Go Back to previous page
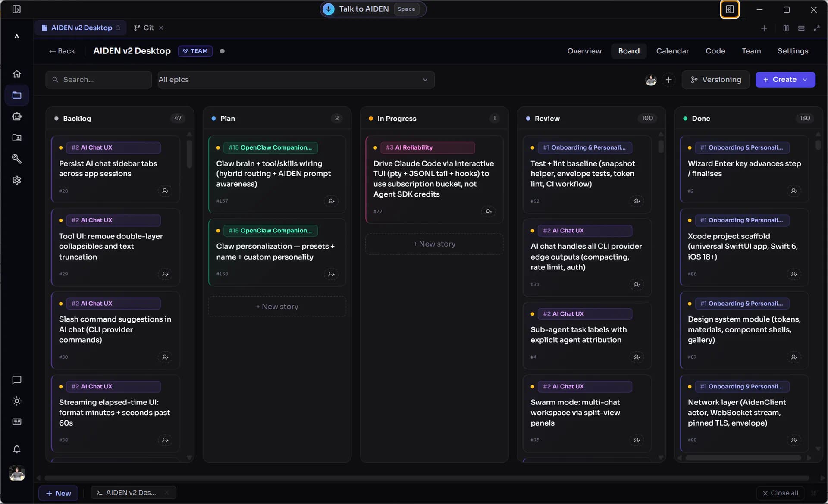Viewport: 828px width, 504px height. (x=62, y=51)
